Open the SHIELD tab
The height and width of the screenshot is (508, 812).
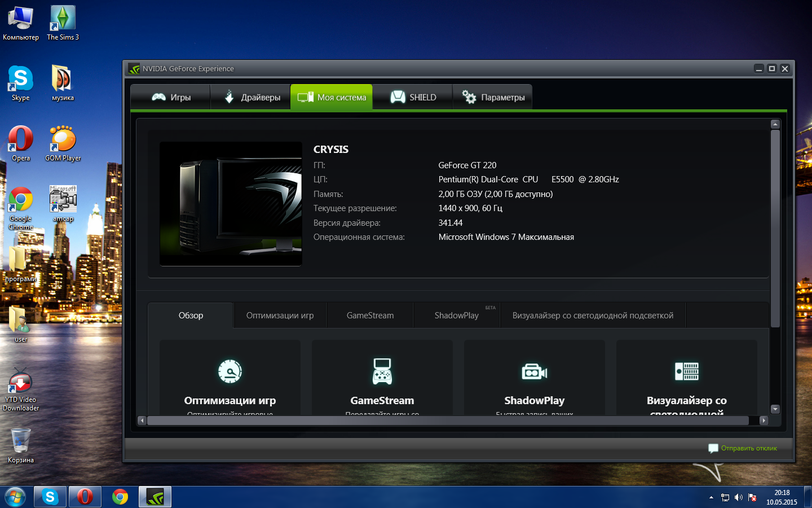413,97
